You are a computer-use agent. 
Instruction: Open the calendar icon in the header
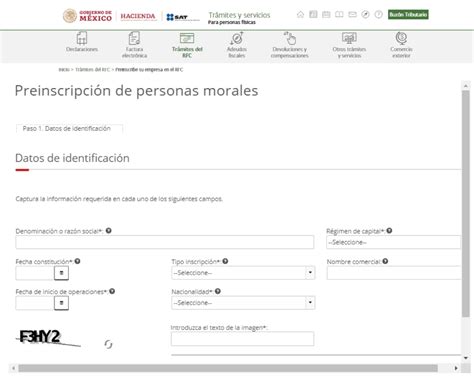(326, 14)
